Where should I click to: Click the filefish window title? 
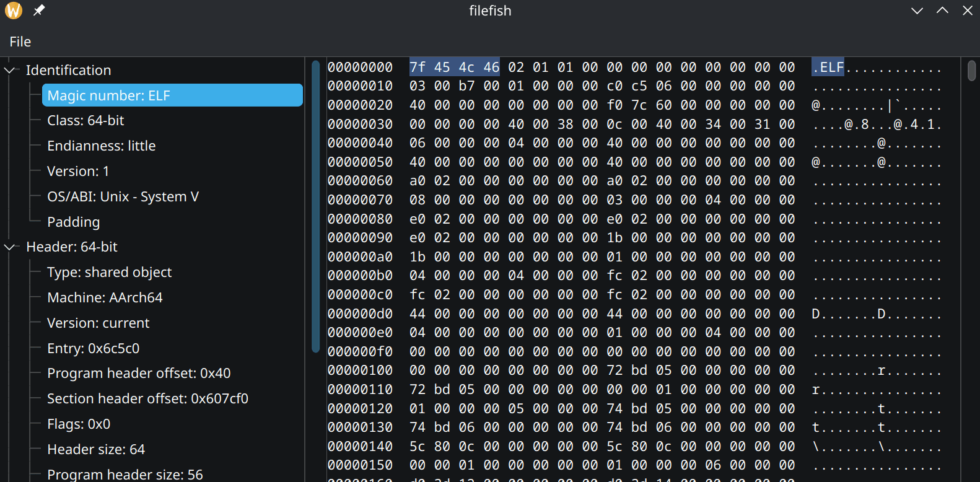tap(490, 11)
